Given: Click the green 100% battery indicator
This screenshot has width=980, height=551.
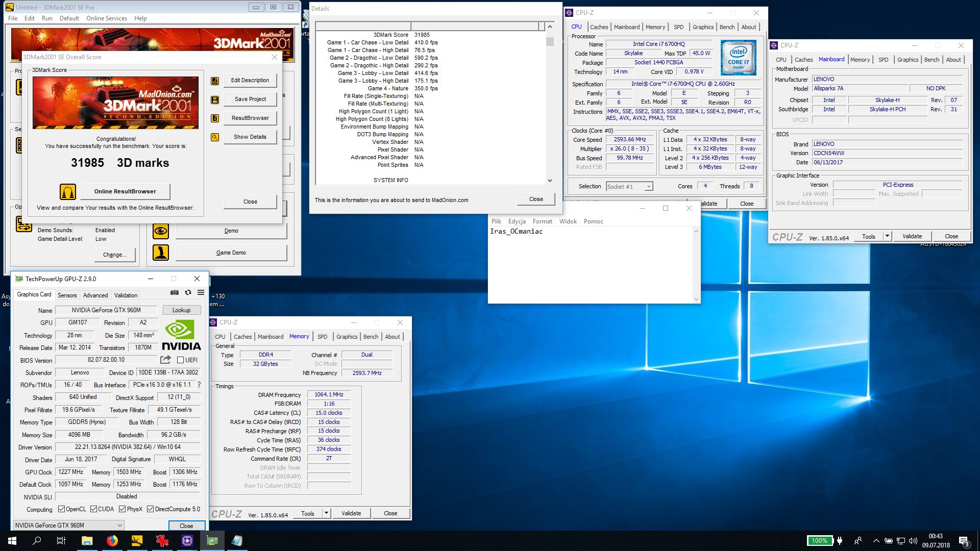Looking at the screenshot, I should coord(819,541).
